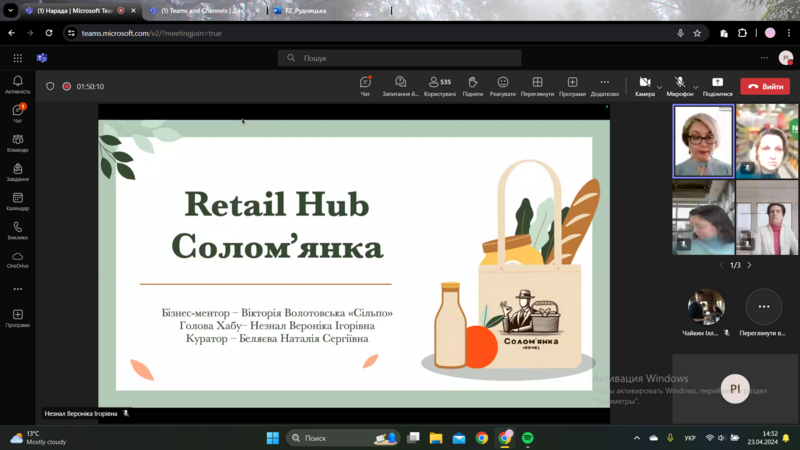Switch keyboard language УКР in tray
The image size is (800, 450).
tap(690, 438)
